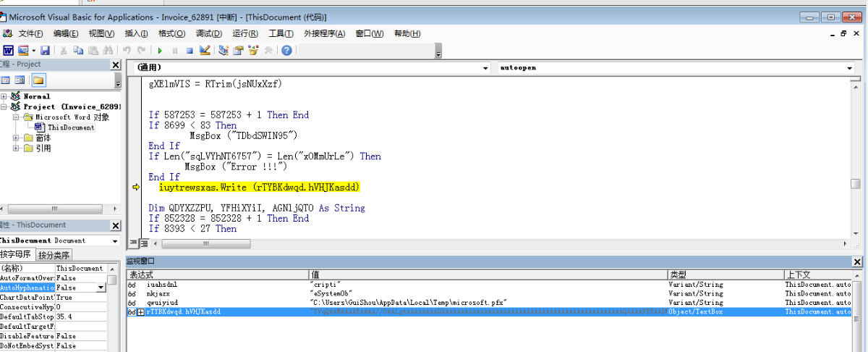Click the 表达式 column header
Image resolution: width=868 pixels, height=352 pixels.
click(218, 275)
